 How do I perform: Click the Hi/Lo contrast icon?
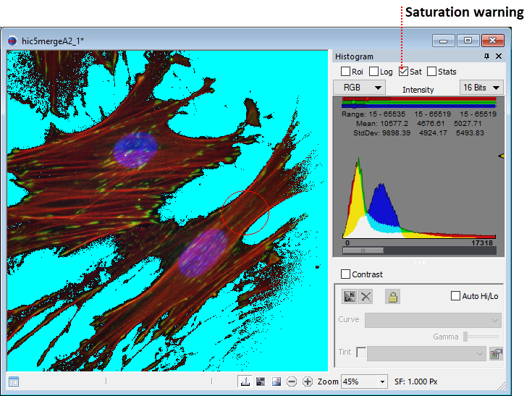[350, 297]
